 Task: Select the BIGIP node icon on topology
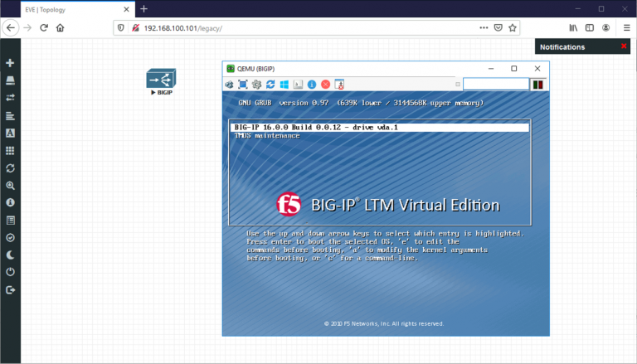coord(161,79)
